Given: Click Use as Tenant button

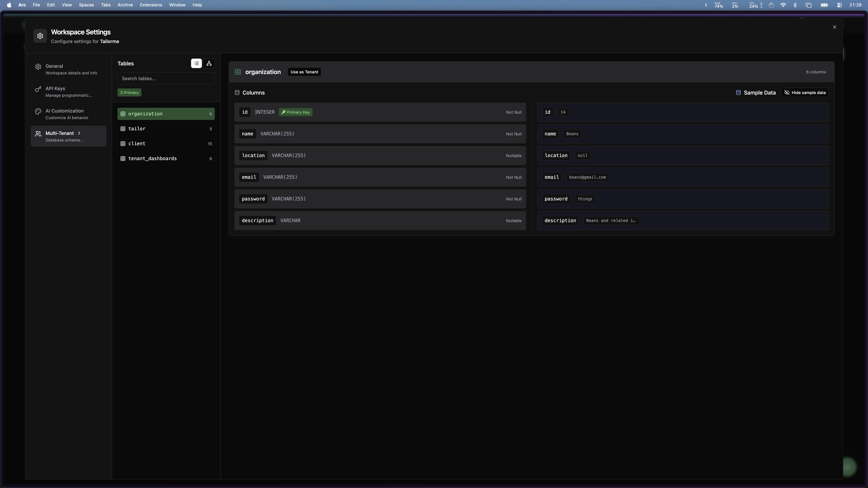Looking at the screenshot, I should pos(304,72).
